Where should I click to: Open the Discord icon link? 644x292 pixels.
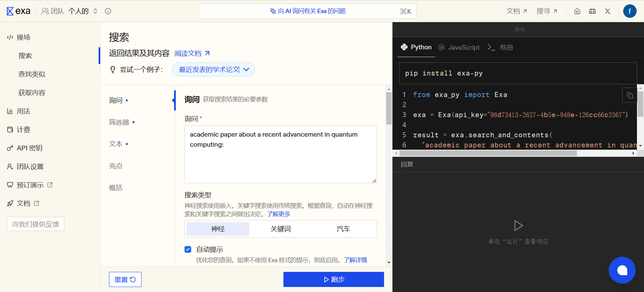coord(592,11)
